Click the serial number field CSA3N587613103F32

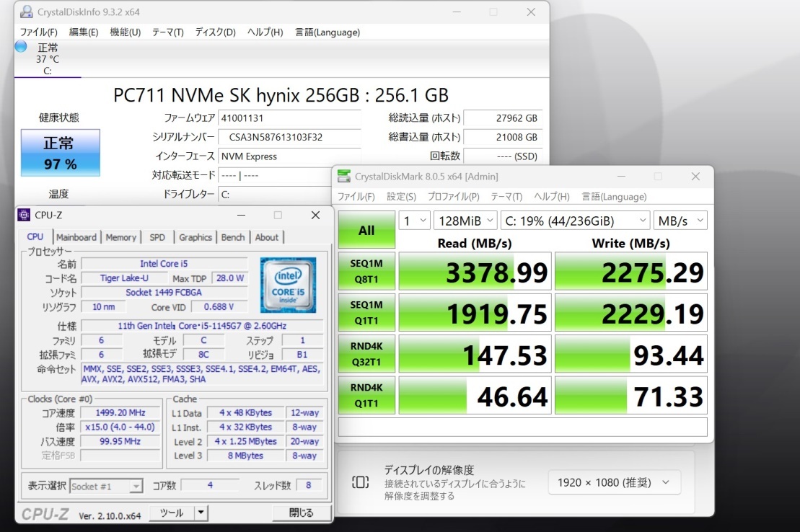(x=289, y=137)
